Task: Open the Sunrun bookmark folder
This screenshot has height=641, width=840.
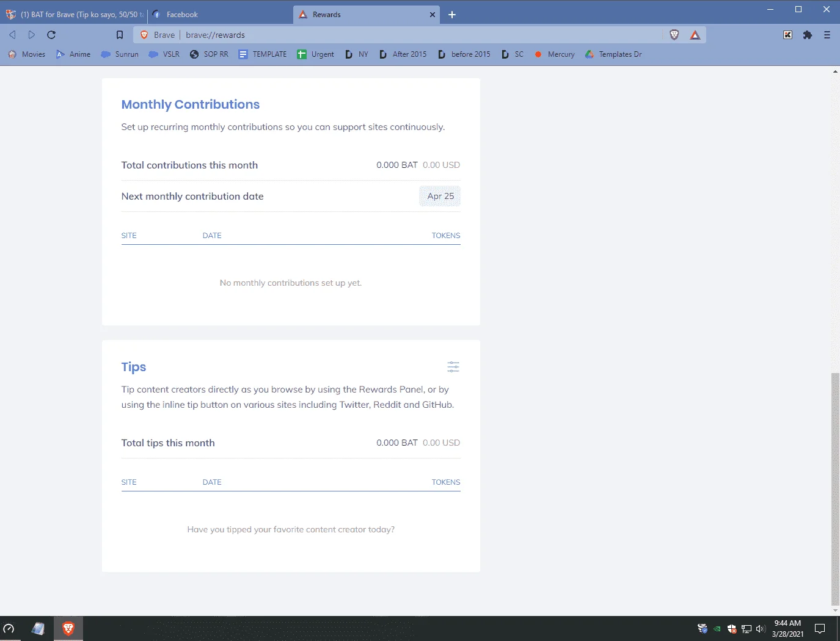Action: point(120,54)
